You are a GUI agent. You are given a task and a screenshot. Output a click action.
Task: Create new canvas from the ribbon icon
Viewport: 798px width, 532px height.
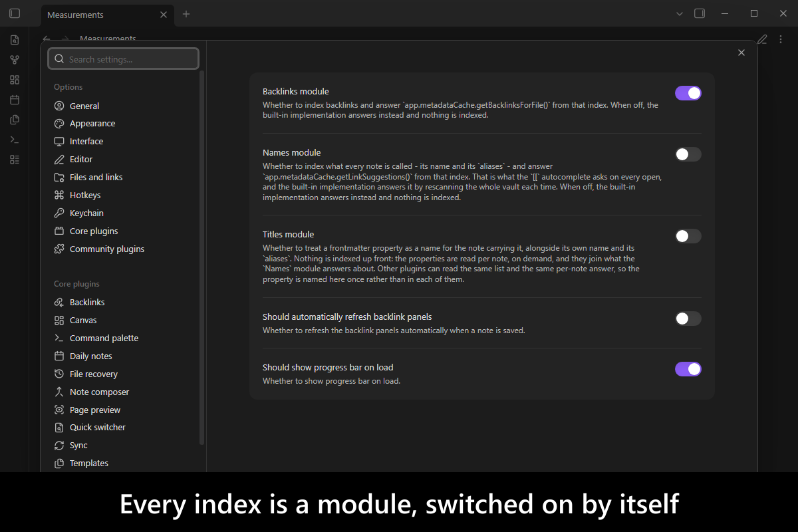pos(15,80)
